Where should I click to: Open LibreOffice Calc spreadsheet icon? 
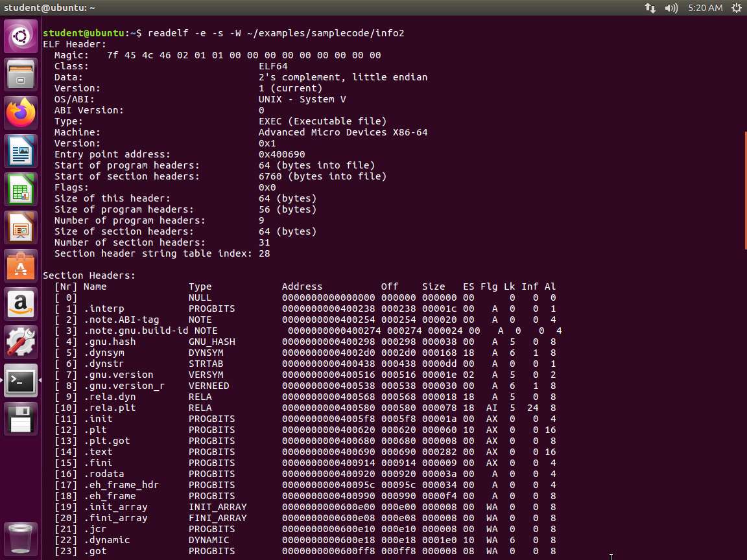point(21,189)
